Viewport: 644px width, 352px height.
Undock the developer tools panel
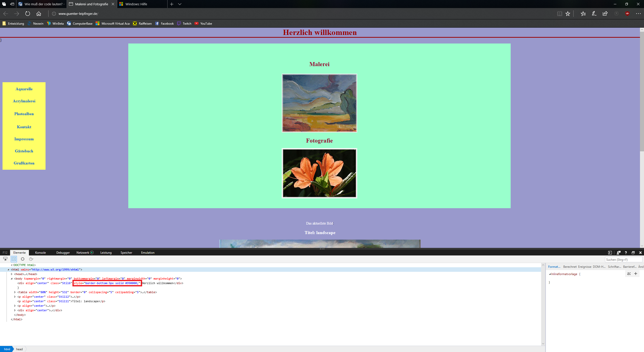pyautogui.click(x=633, y=253)
